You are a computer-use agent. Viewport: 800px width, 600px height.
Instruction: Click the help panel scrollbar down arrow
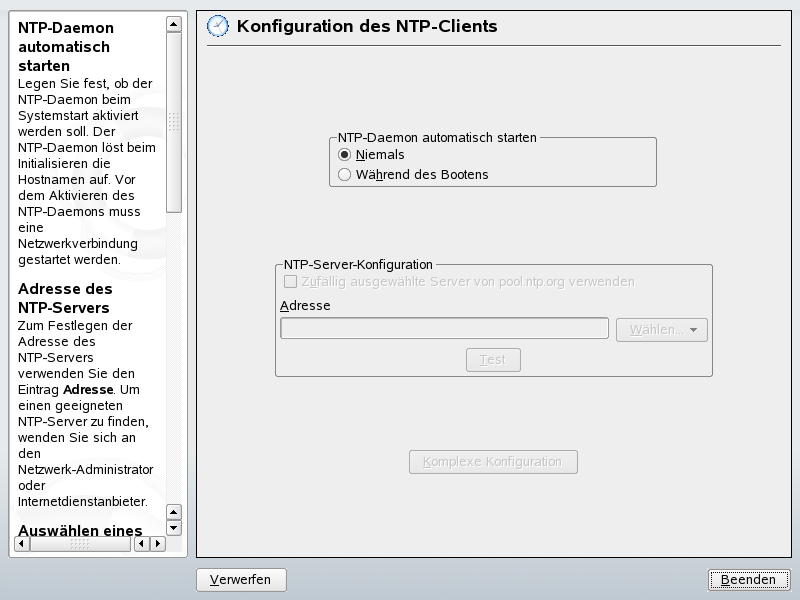click(174, 527)
